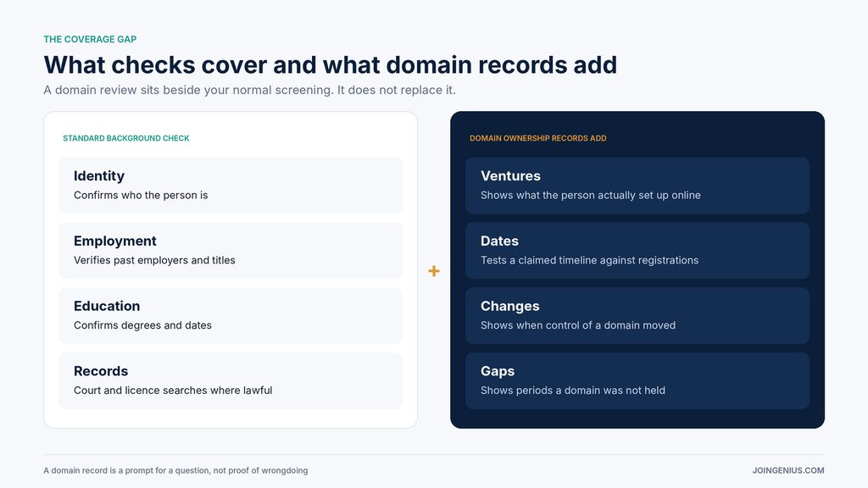Click footer note 'A domain record is a prompt for a question'
Image resolution: width=868 pixels, height=488 pixels.
coord(126,471)
